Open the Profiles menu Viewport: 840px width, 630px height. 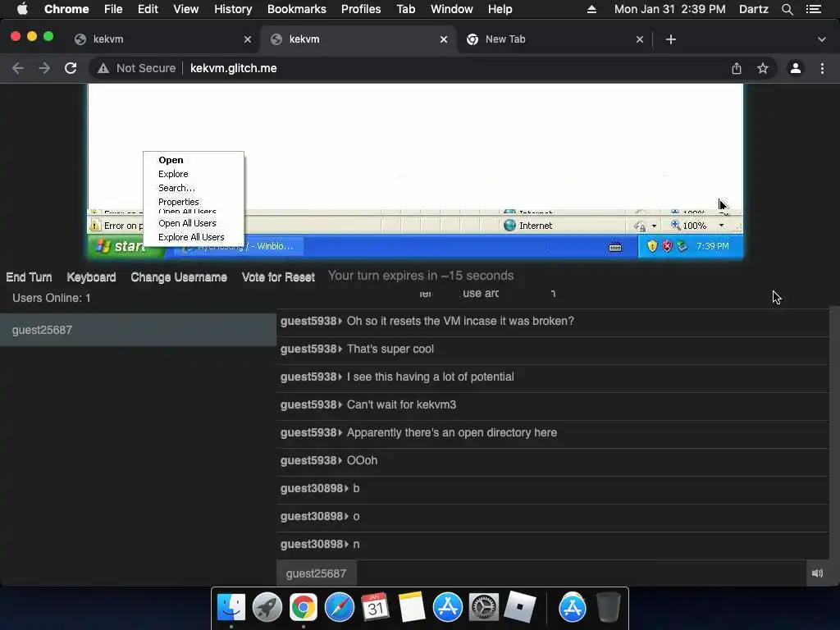click(x=361, y=9)
